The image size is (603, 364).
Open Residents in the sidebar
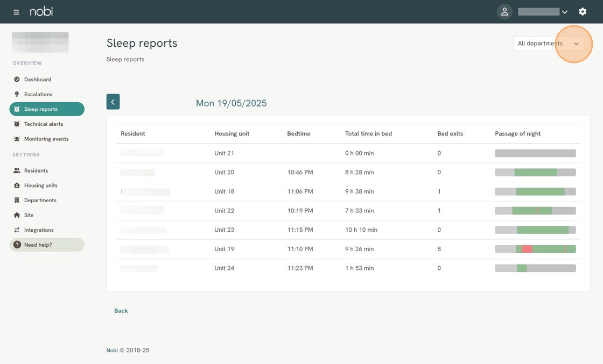click(36, 170)
